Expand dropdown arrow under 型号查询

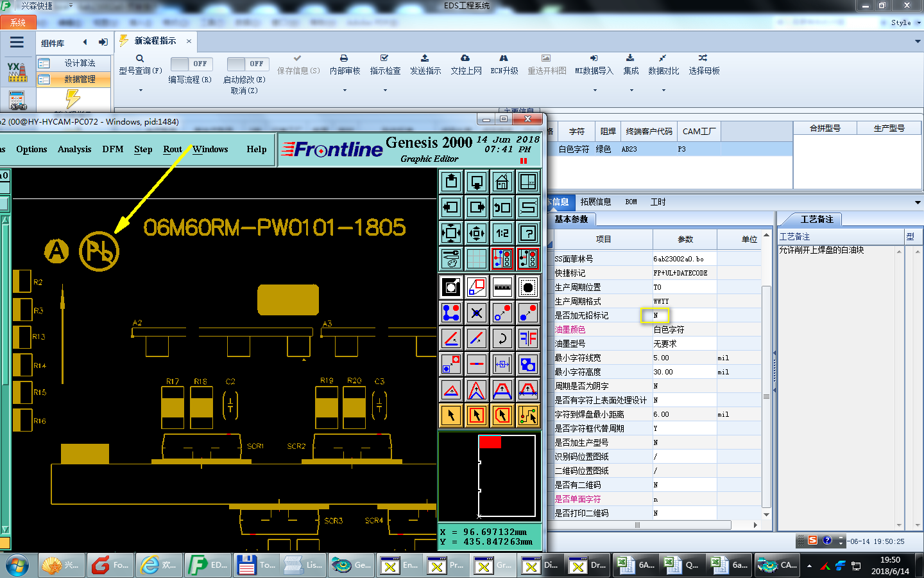(141, 91)
